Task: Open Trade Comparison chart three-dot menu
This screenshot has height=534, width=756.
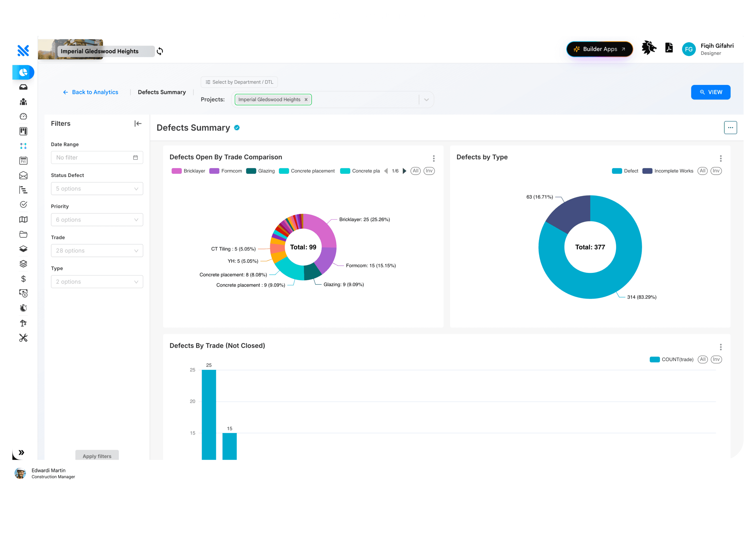Action: click(434, 159)
